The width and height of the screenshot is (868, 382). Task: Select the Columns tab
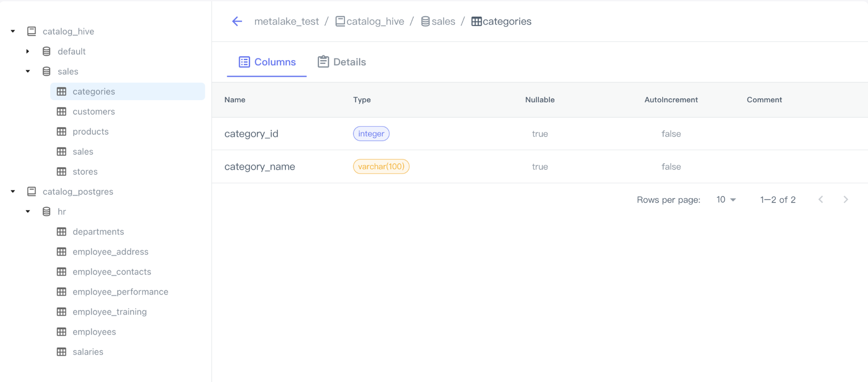267,62
